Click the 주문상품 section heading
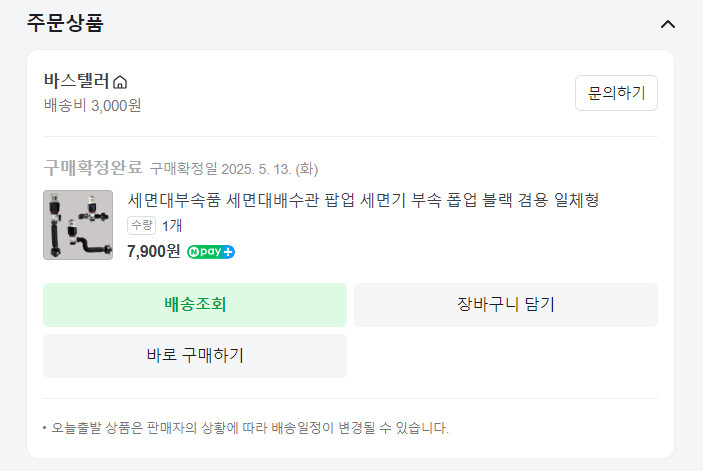The image size is (703, 471). [x=65, y=23]
